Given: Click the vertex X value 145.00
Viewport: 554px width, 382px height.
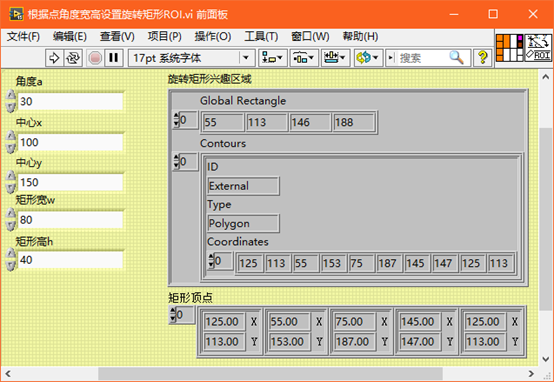Looking at the screenshot, I should pyautogui.click(x=420, y=322).
